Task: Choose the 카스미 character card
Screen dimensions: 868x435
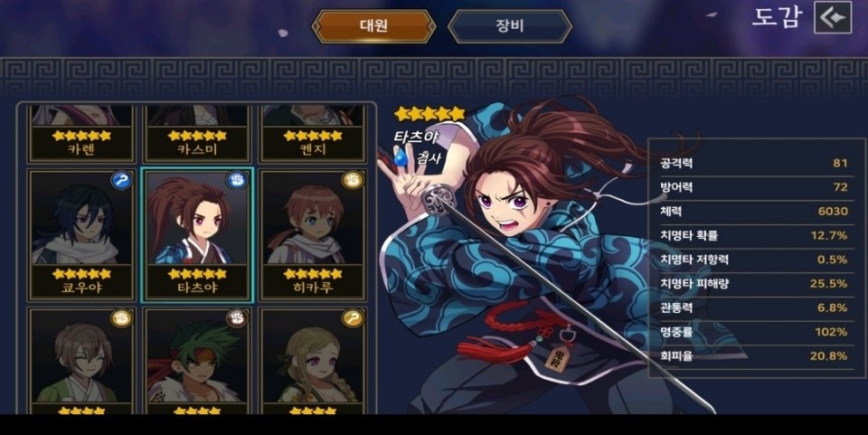Action: [197, 133]
